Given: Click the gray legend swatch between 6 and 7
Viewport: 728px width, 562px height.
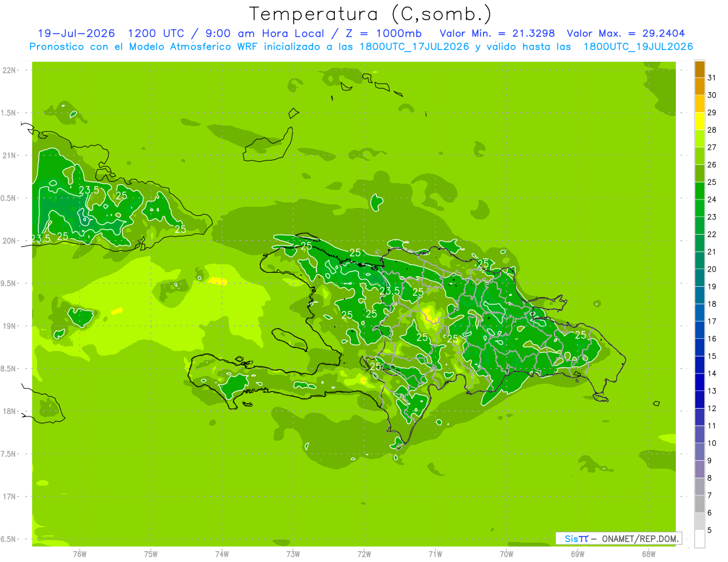Looking at the screenshot, I should (x=699, y=504).
